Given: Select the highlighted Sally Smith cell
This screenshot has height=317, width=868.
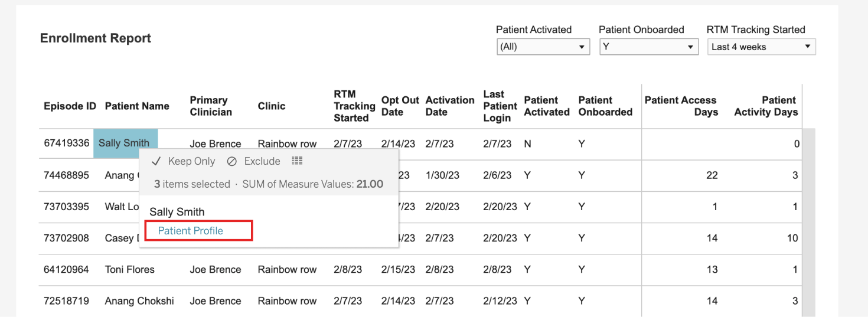Looking at the screenshot, I should pos(125,143).
